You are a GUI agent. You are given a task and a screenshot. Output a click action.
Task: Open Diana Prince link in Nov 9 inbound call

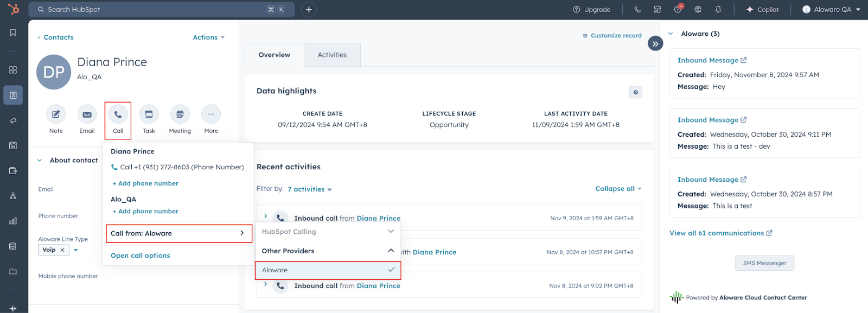379,218
